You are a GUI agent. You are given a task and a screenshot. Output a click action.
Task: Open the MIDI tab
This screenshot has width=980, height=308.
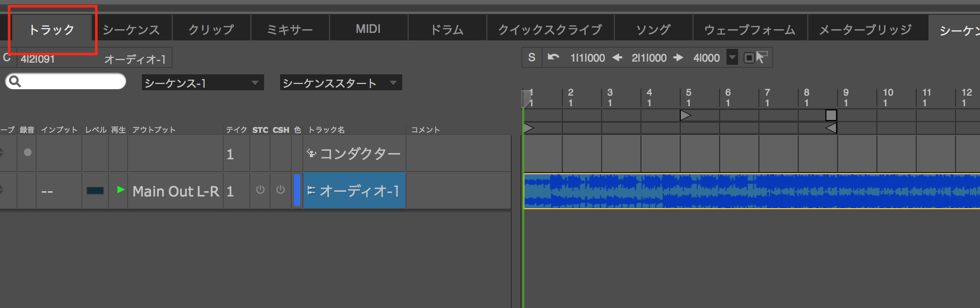click(x=368, y=29)
